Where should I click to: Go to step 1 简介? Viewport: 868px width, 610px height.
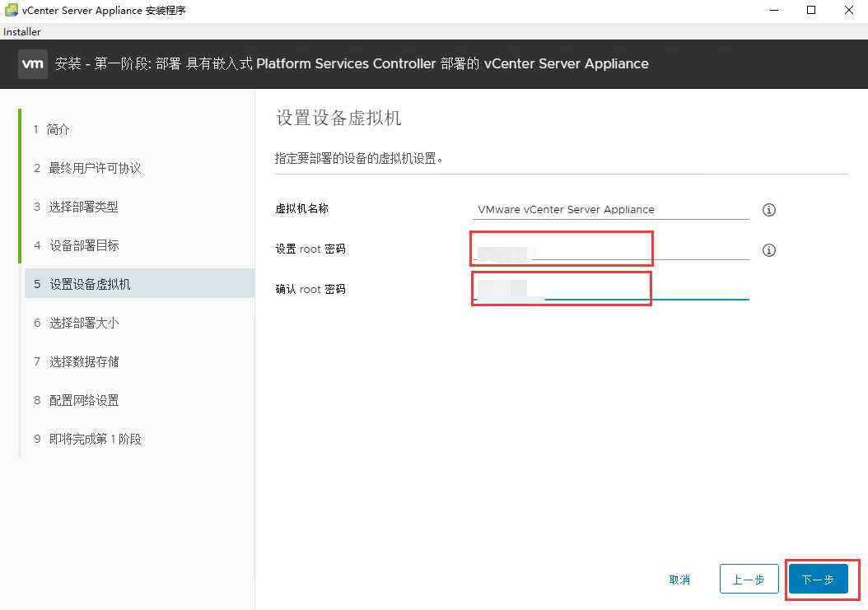[x=58, y=129]
